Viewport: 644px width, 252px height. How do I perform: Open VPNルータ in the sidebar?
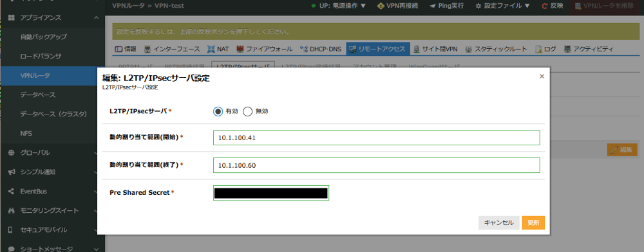(x=53, y=75)
